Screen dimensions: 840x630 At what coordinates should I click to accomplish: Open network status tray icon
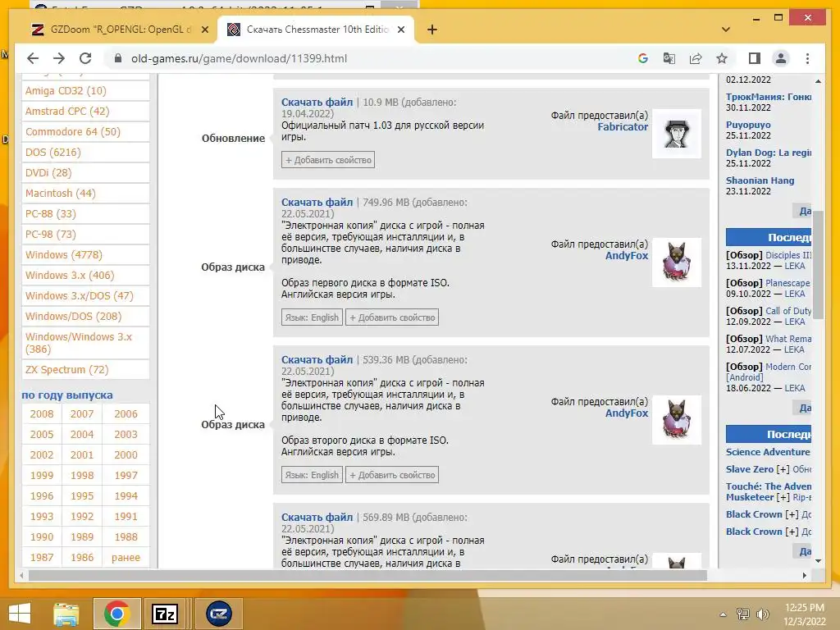click(742, 614)
